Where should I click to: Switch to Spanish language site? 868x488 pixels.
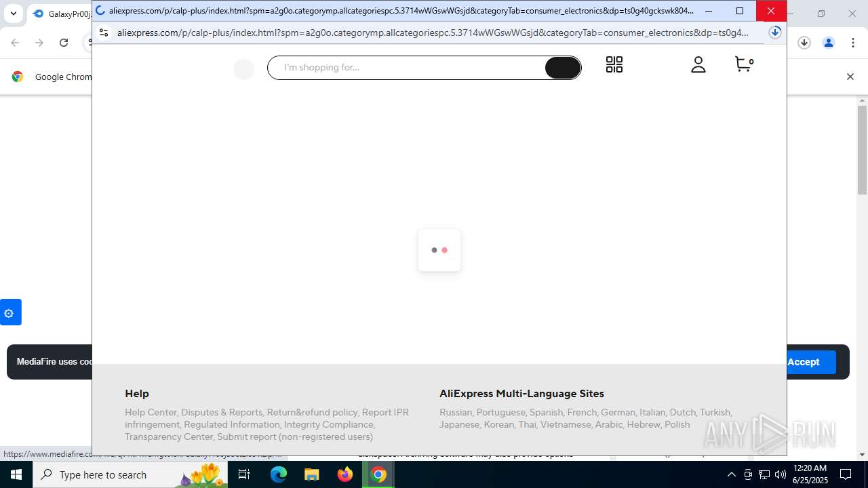pyautogui.click(x=546, y=412)
